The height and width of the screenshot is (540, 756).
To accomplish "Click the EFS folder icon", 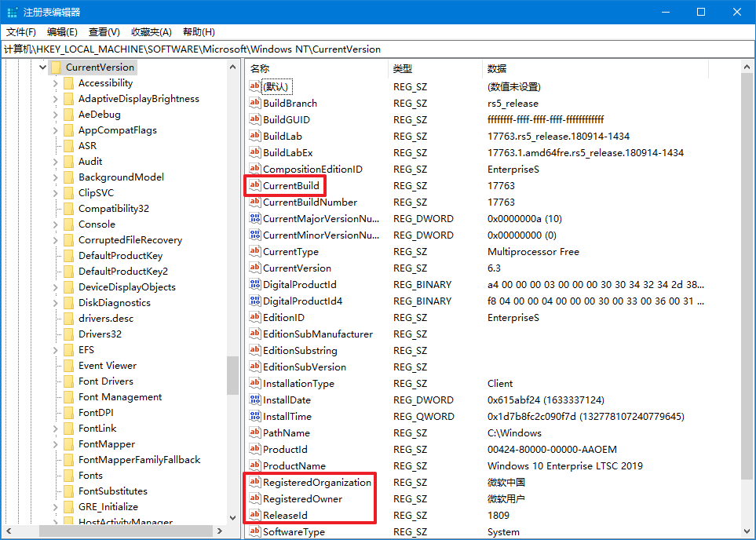I will (x=69, y=349).
